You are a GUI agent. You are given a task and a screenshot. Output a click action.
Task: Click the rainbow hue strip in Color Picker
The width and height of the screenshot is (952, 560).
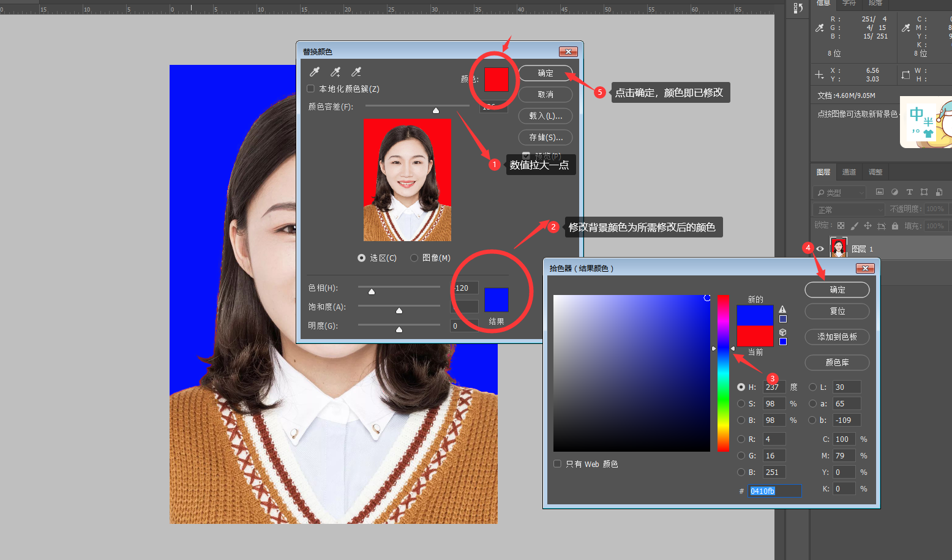point(723,373)
